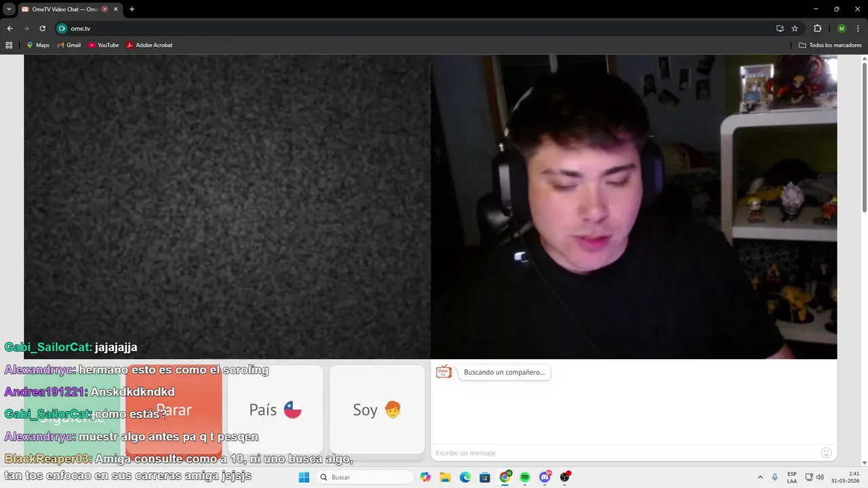Image resolution: width=868 pixels, height=488 pixels.
Task: Open Discord from the taskbar
Action: pyautogui.click(x=545, y=477)
